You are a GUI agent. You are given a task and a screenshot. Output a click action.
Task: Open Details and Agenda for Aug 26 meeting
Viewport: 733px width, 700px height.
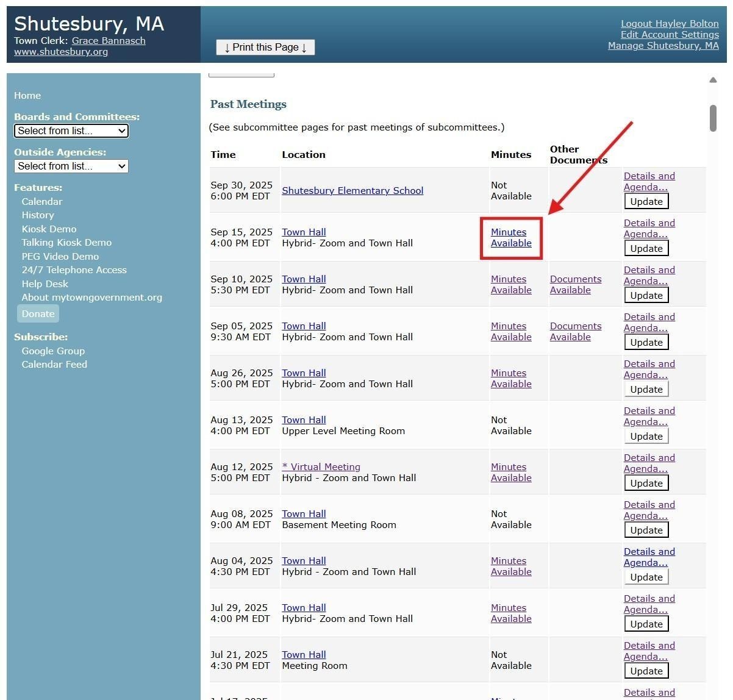pyautogui.click(x=649, y=369)
